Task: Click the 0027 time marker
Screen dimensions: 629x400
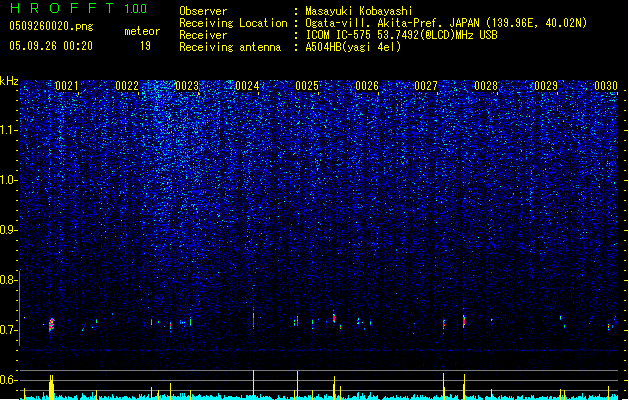Action: 426,86
